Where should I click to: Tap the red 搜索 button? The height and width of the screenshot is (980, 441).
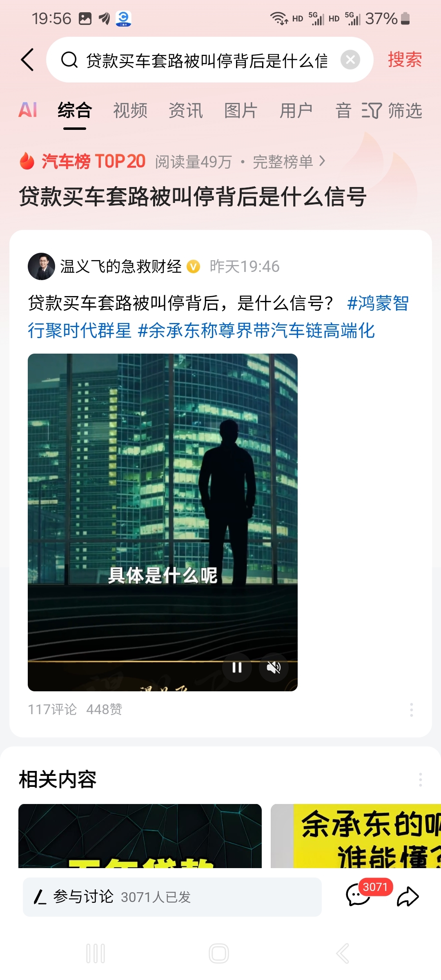click(405, 60)
